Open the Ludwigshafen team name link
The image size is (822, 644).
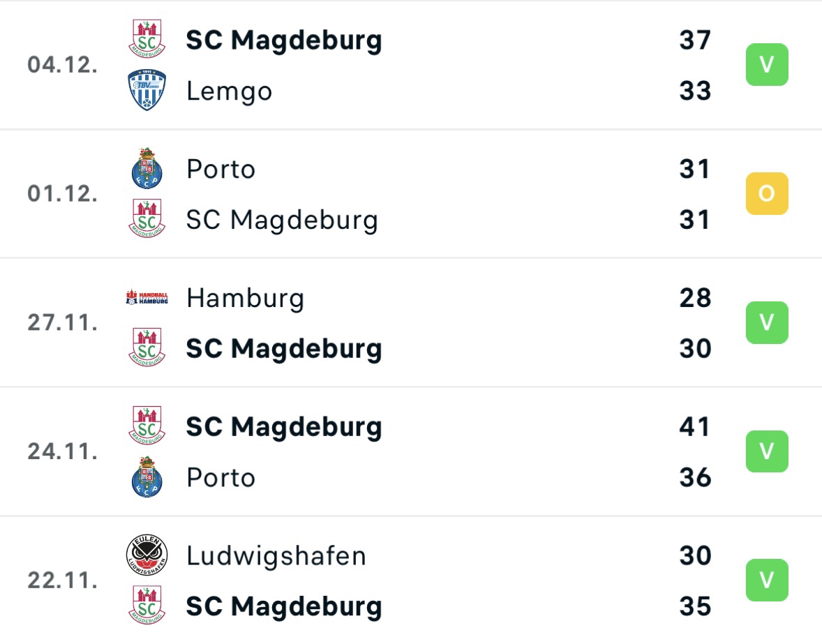(x=276, y=556)
